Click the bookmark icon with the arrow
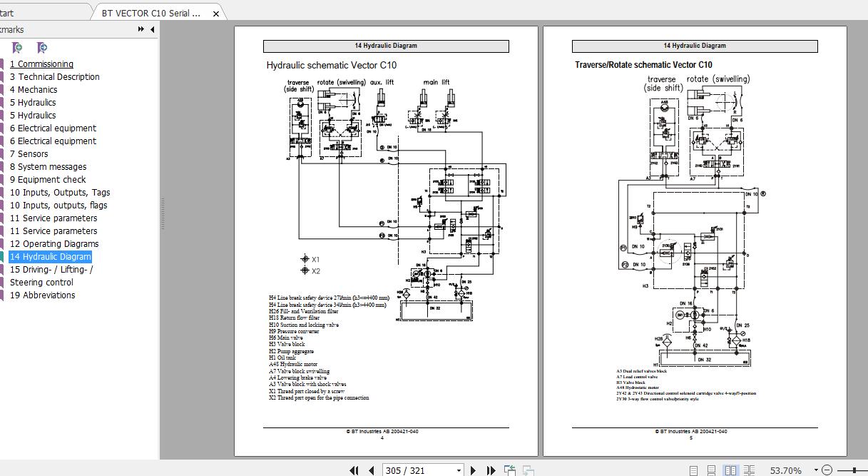 coord(42,47)
